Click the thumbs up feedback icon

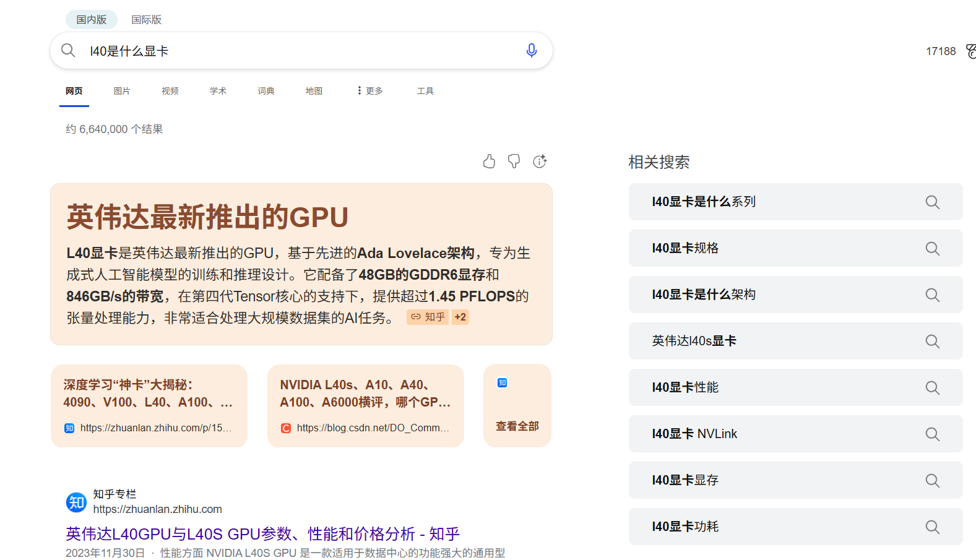(x=489, y=162)
